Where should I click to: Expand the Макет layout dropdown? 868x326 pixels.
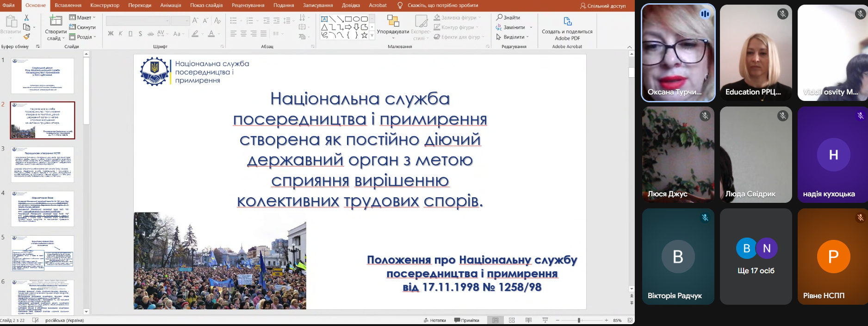click(x=82, y=18)
